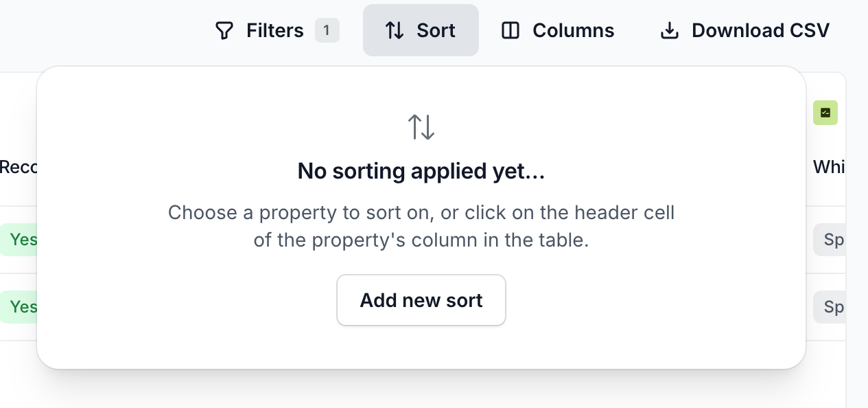This screenshot has height=408, width=868.
Task: Click the first row's gray 'Sp' tag
Action: [x=832, y=240]
